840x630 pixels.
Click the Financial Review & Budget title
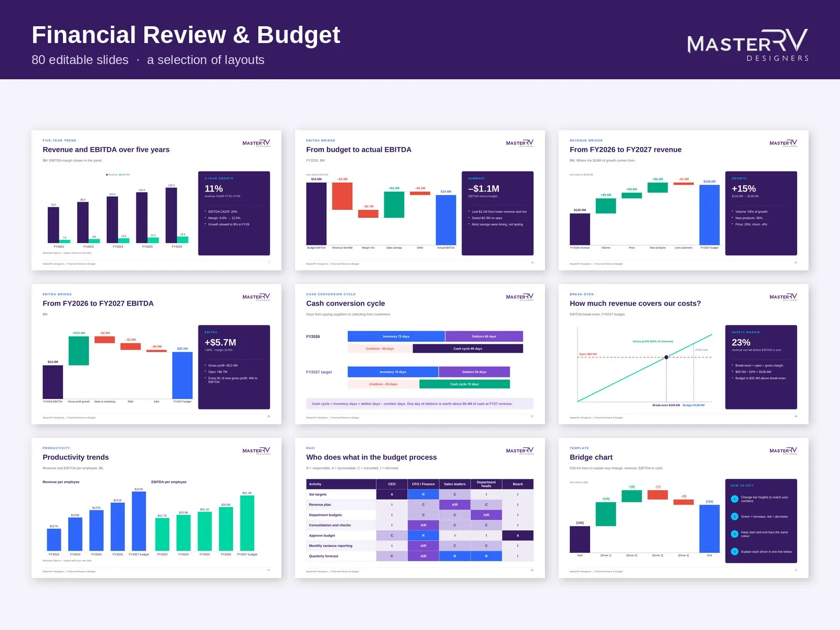click(x=186, y=35)
